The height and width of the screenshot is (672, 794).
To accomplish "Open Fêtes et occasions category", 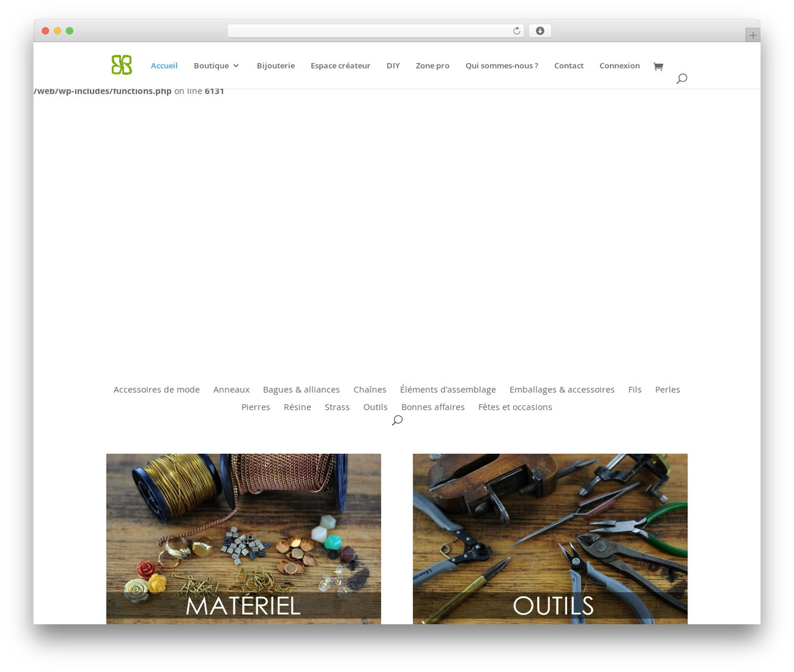I will [515, 407].
